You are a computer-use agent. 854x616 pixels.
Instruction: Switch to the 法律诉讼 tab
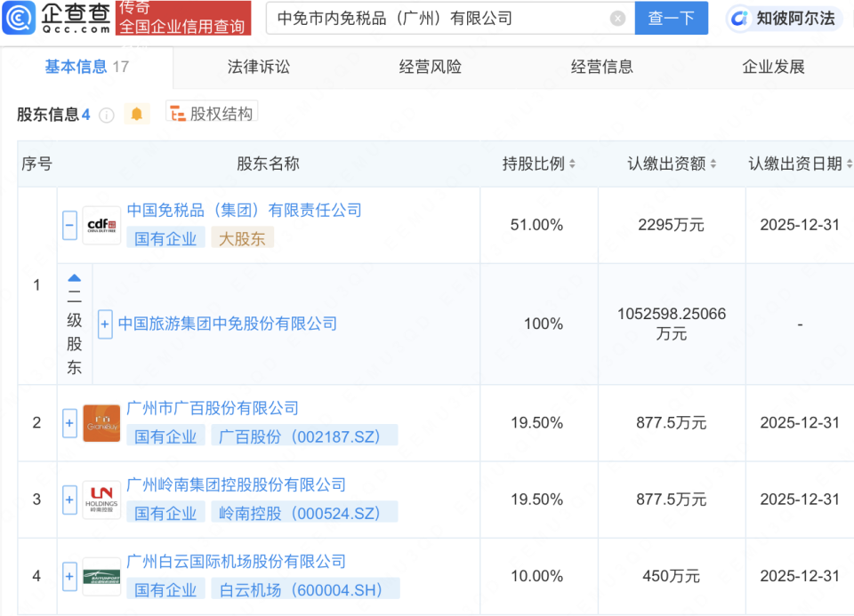(x=257, y=67)
